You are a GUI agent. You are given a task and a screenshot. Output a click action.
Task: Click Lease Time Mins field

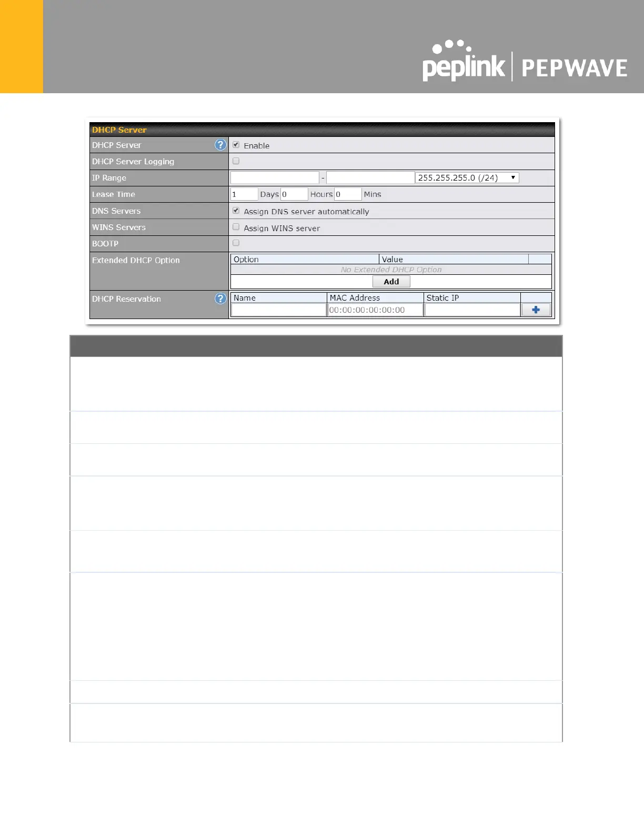[348, 194]
